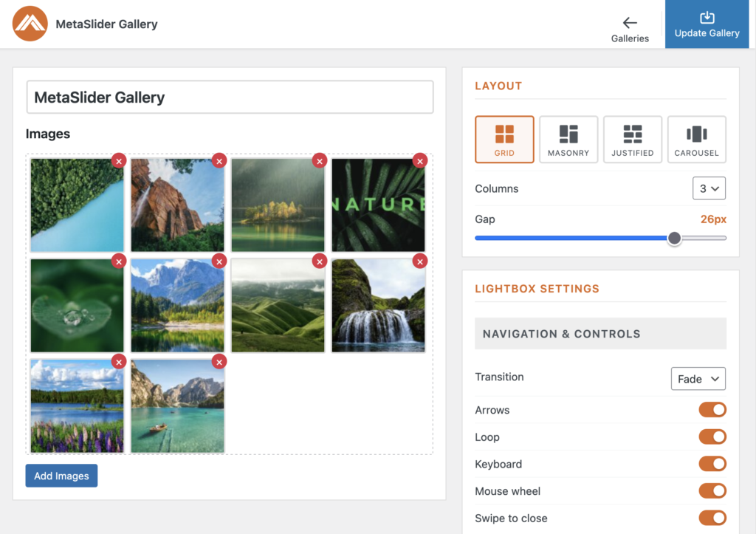Turn off Mouse wheel support
This screenshot has width=756, height=534.
tap(712, 490)
